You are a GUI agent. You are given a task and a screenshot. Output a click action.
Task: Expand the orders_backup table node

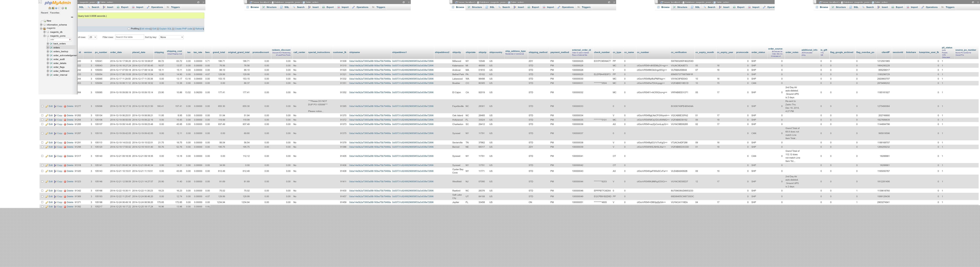point(48,51)
